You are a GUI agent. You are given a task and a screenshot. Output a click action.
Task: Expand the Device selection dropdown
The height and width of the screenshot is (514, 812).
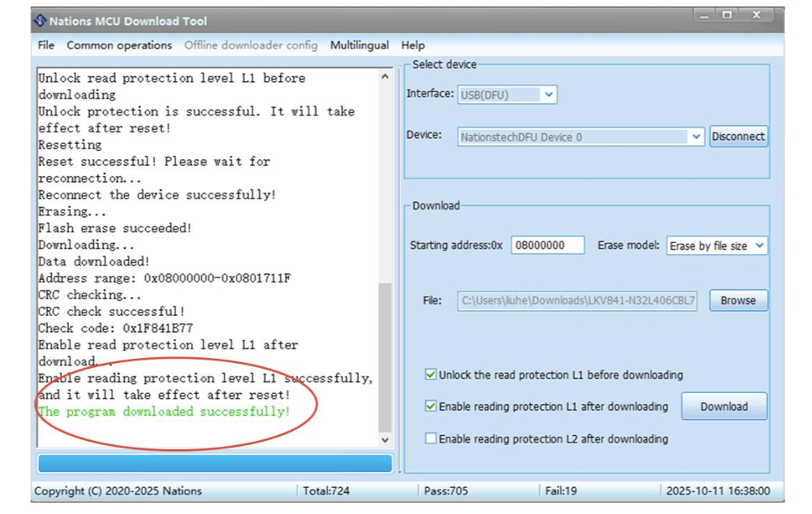(x=696, y=137)
